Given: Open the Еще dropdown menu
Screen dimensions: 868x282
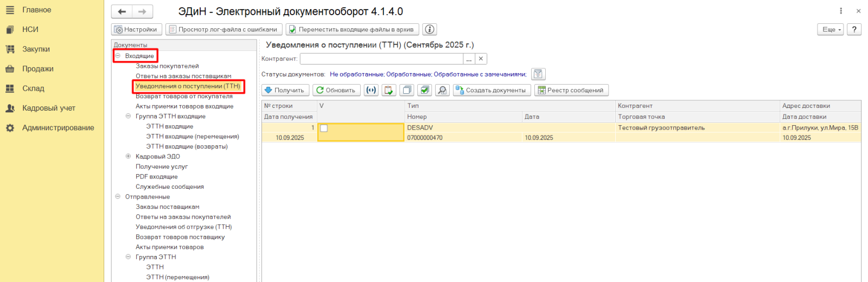Looking at the screenshot, I should (830, 29).
